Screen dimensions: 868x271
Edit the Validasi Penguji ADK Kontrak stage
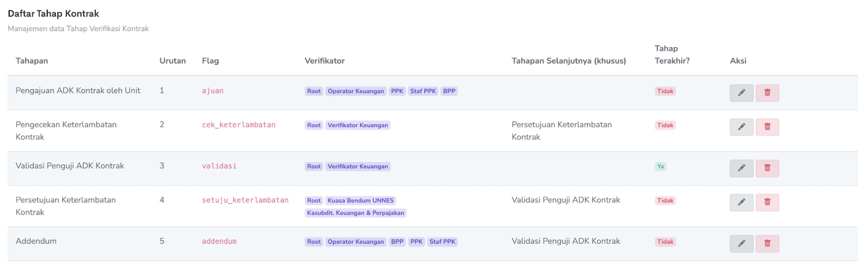[741, 168]
